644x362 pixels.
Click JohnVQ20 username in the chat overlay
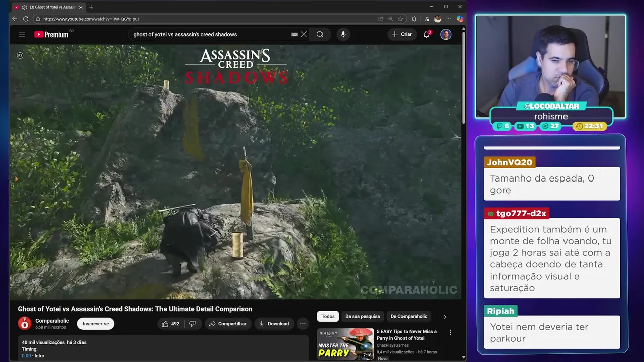click(x=509, y=162)
